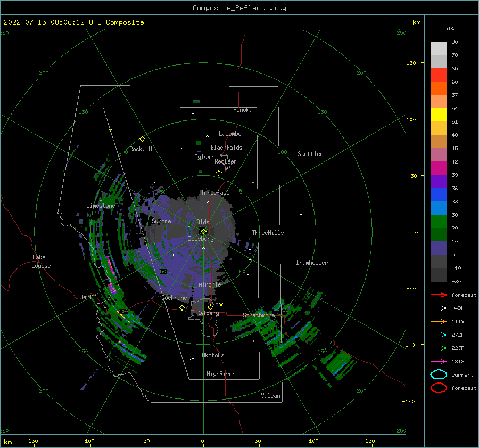Click the Limestone label
This screenshot has width=479, height=448.
click(x=101, y=206)
